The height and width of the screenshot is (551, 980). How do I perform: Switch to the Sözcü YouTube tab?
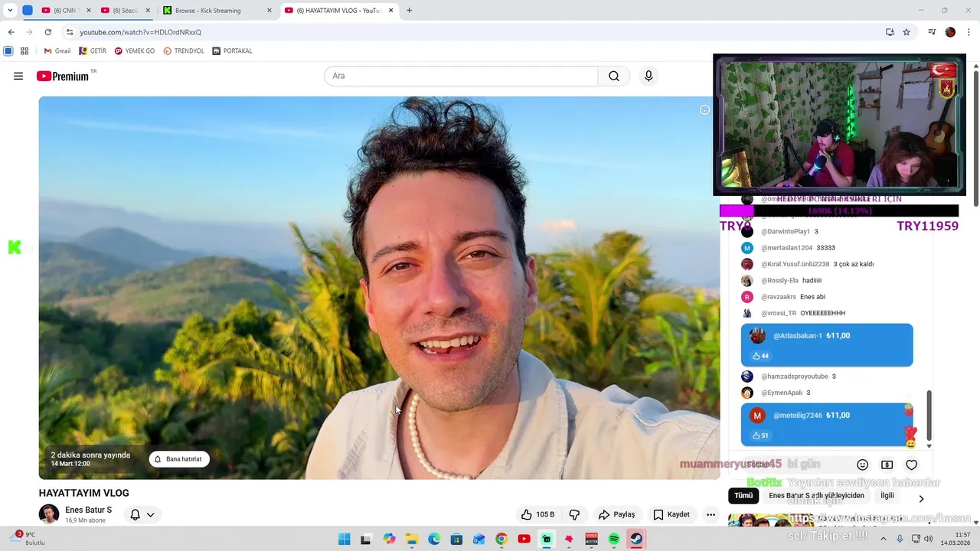(125, 11)
